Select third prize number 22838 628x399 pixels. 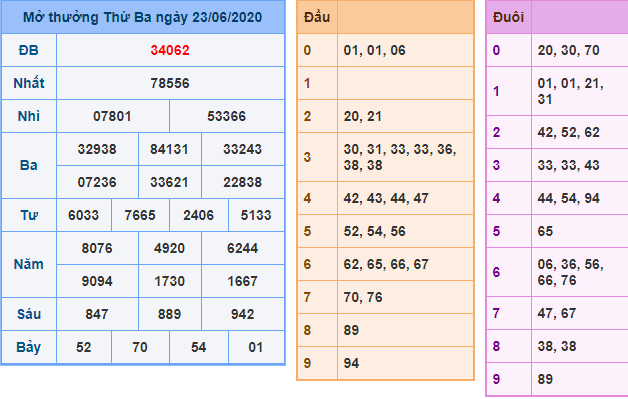[x=242, y=182]
